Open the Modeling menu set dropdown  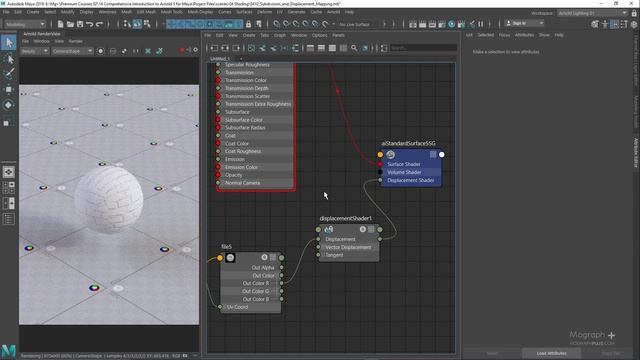click(x=25, y=24)
